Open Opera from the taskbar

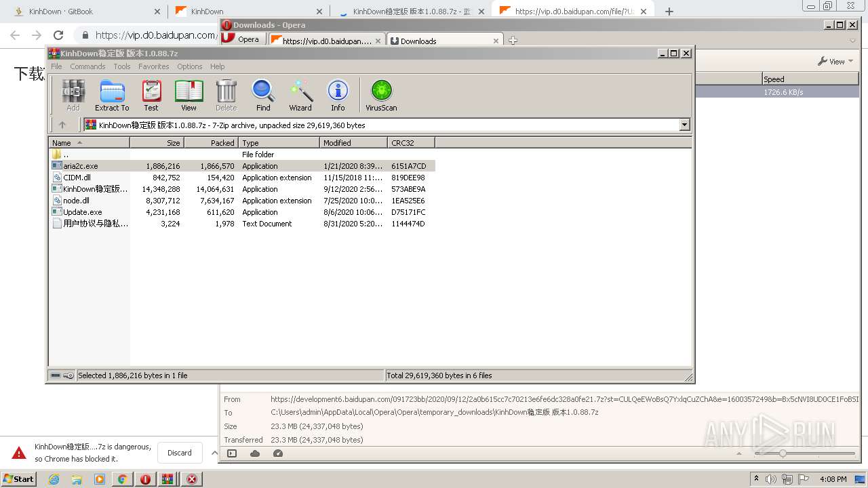click(x=145, y=479)
